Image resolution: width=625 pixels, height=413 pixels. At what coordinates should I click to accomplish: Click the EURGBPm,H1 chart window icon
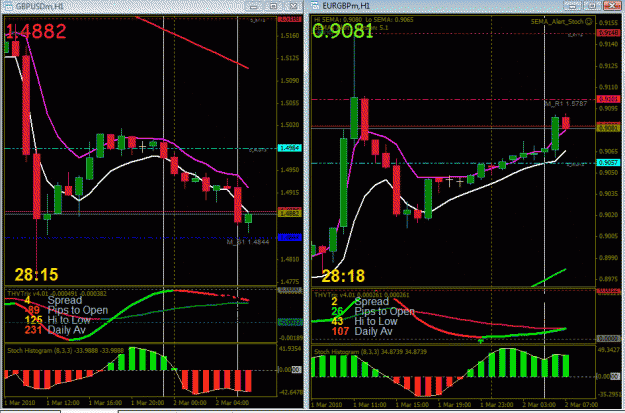316,6
